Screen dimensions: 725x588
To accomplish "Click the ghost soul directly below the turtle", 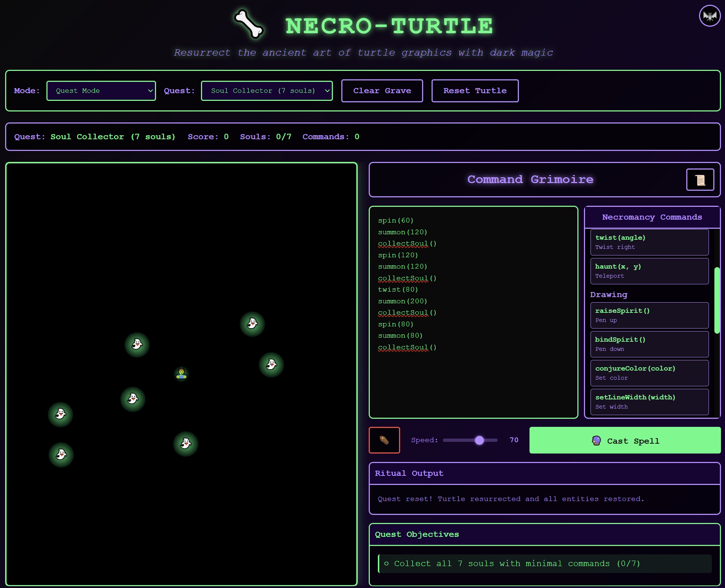I will click(x=186, y=444).
